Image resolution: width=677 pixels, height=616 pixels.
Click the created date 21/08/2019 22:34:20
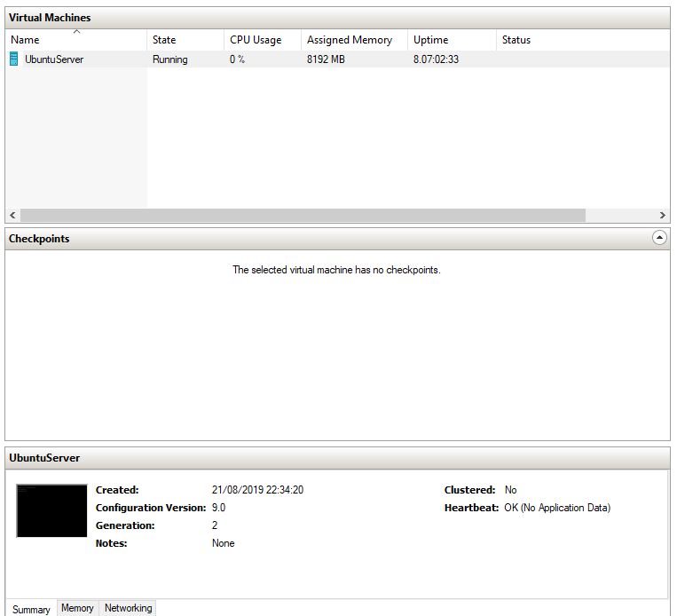258,490
